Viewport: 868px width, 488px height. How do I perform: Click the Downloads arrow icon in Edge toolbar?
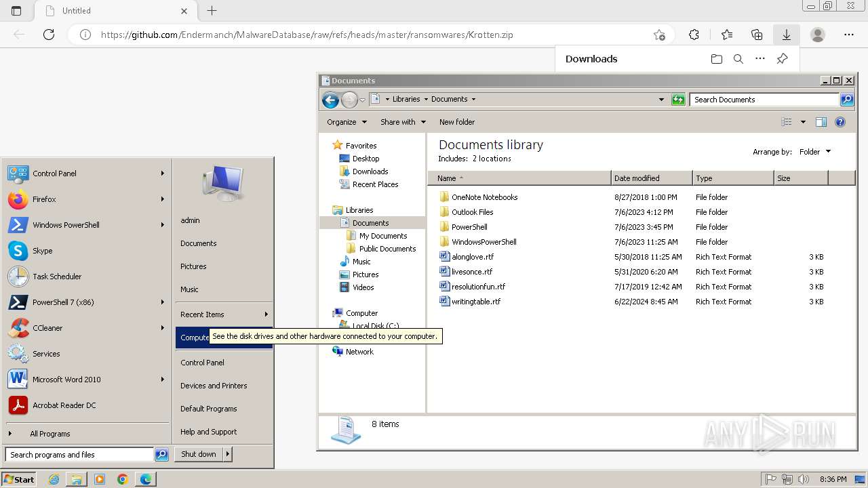(787, 35)
